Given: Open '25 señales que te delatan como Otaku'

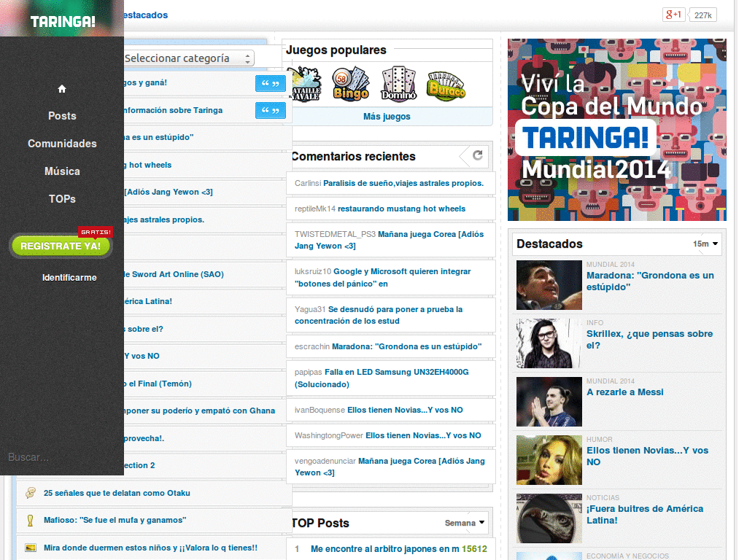Looking at the screenshot, I should click(117, 494).
